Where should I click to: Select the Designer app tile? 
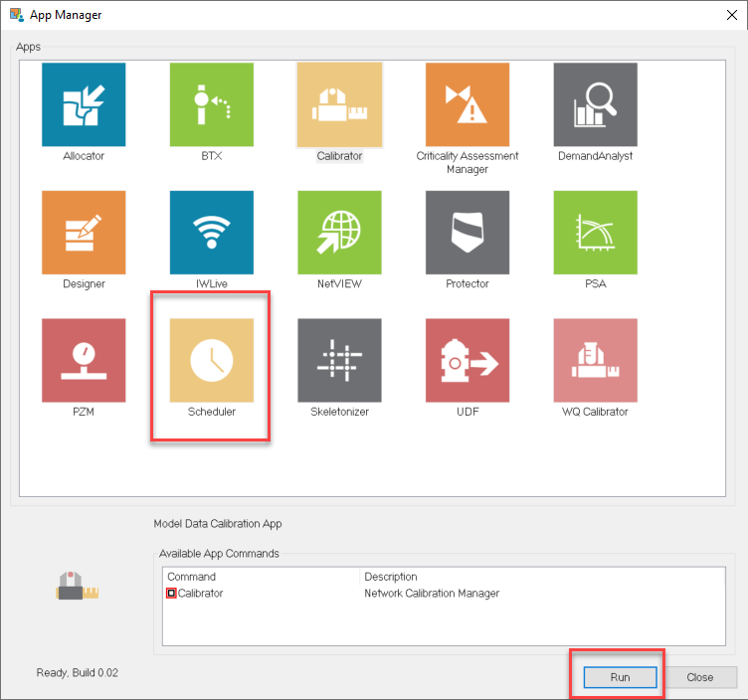(x=84, y=233)
